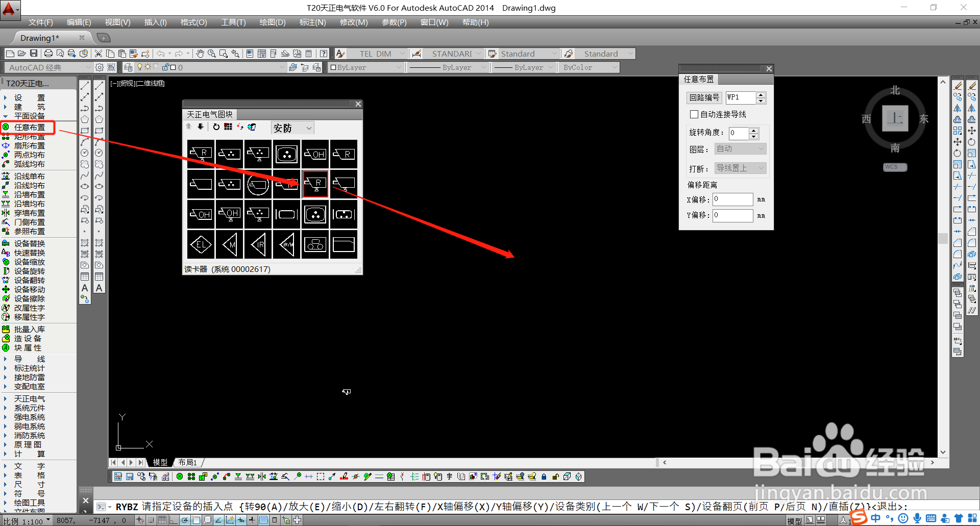Image resolution: width=980 pixels, height=526 pixels.
Task: Toggle Dynamic Input in status bar
Action: [241, 520]
